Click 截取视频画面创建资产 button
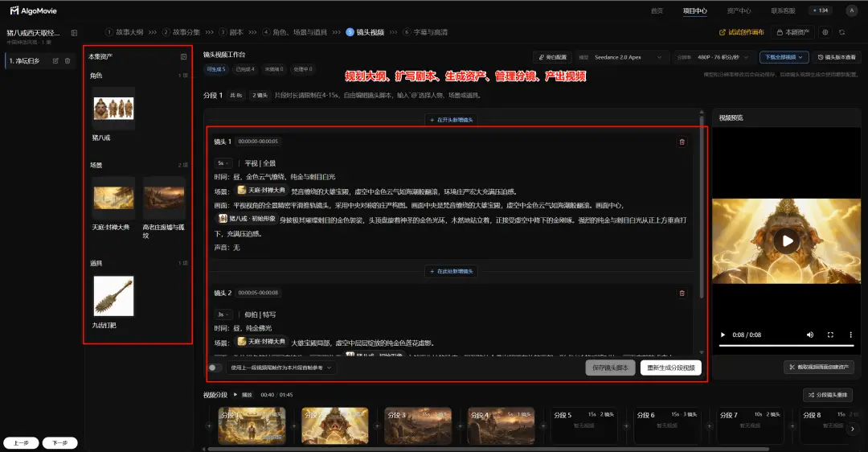Viewport: 868px width, 452px height. tap(819, 368)
